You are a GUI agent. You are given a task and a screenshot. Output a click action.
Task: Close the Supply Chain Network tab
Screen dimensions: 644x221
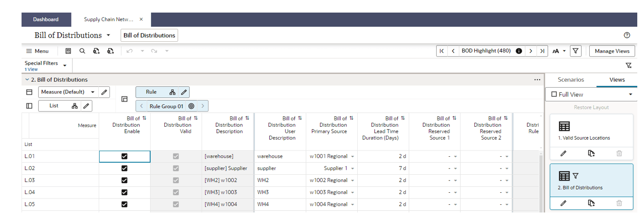(141, 19)
